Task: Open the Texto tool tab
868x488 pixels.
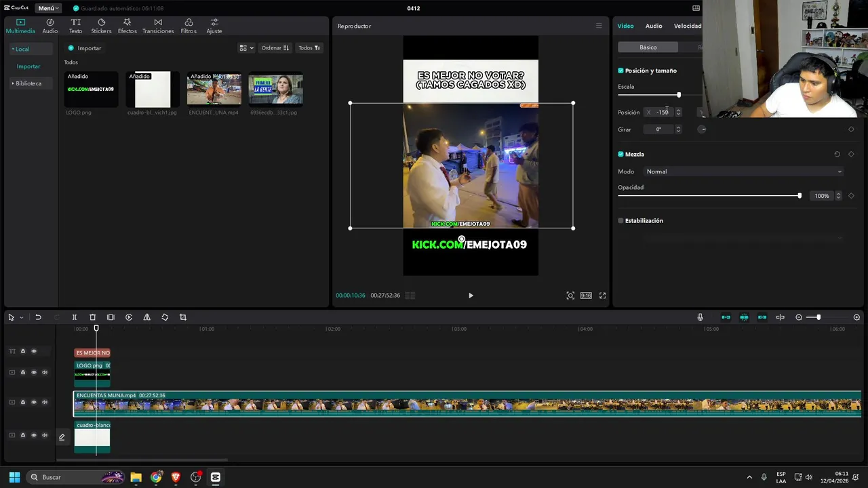Action: [75, 26]
